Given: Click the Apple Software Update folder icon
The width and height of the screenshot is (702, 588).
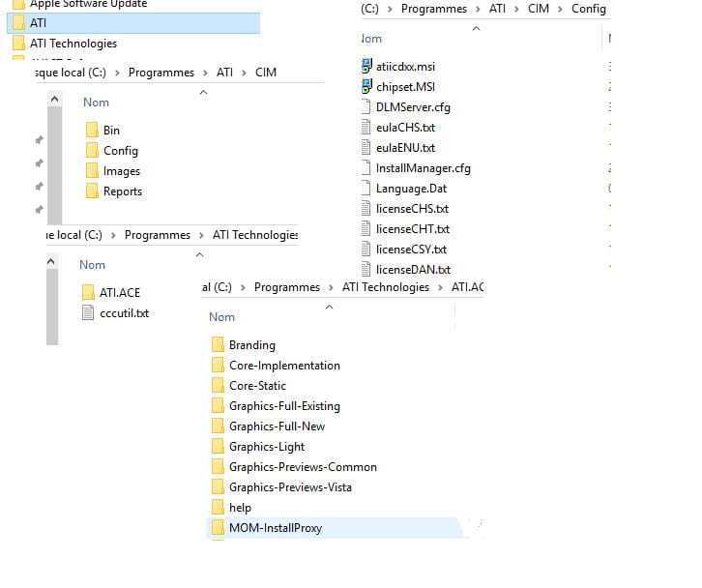Looking at the screenshot, I should point(18,5).
